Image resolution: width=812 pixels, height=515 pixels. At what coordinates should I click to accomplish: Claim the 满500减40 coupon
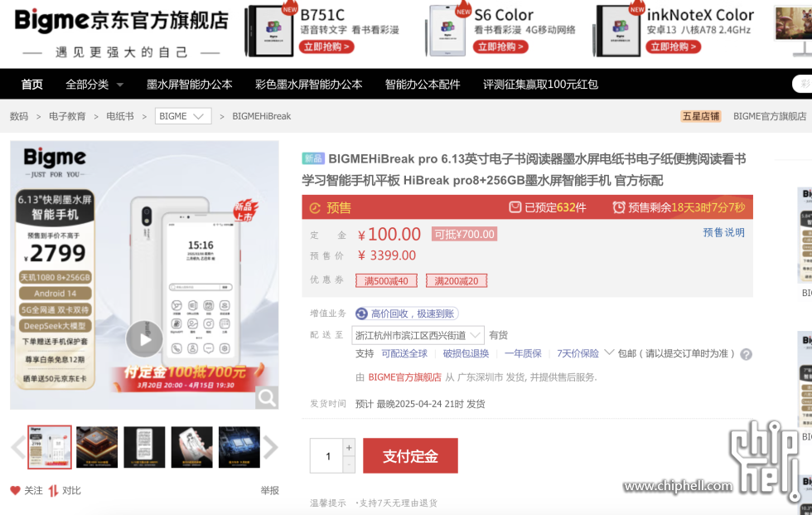coord(386,281)
